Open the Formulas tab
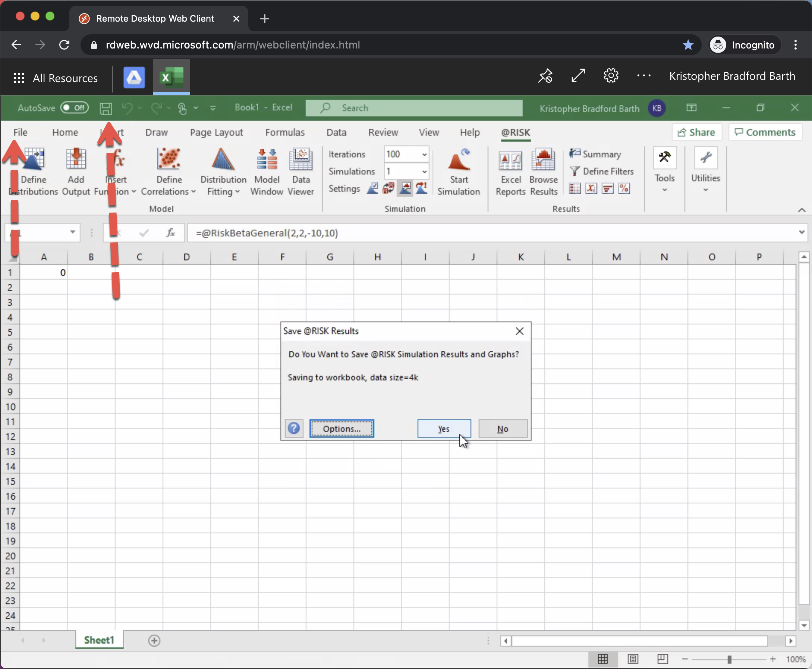This screenshot has height=669, width=812. 285,132
